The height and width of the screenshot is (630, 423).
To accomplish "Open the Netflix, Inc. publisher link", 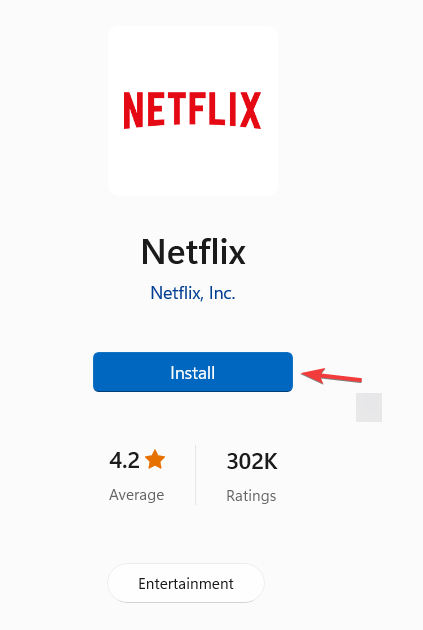I will point(193,293).
